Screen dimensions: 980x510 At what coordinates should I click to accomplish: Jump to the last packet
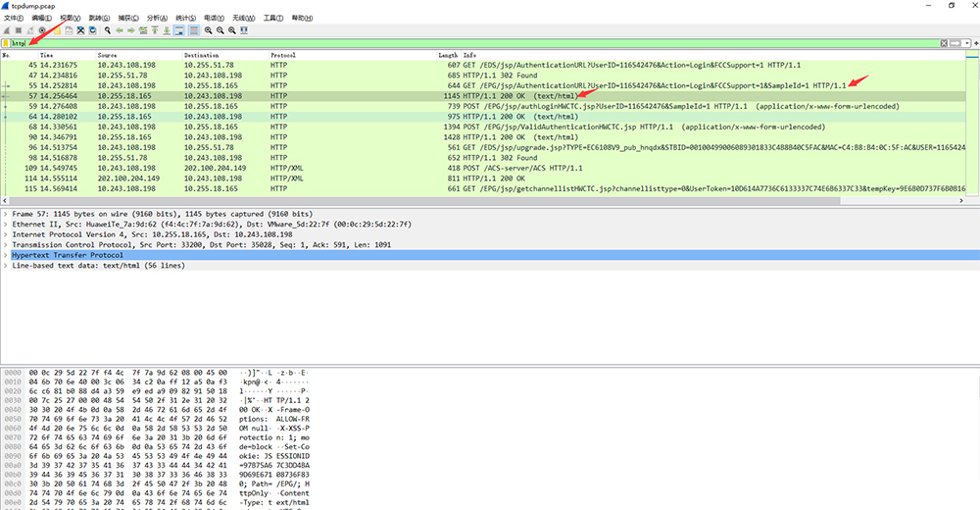[x=167, y=30]
